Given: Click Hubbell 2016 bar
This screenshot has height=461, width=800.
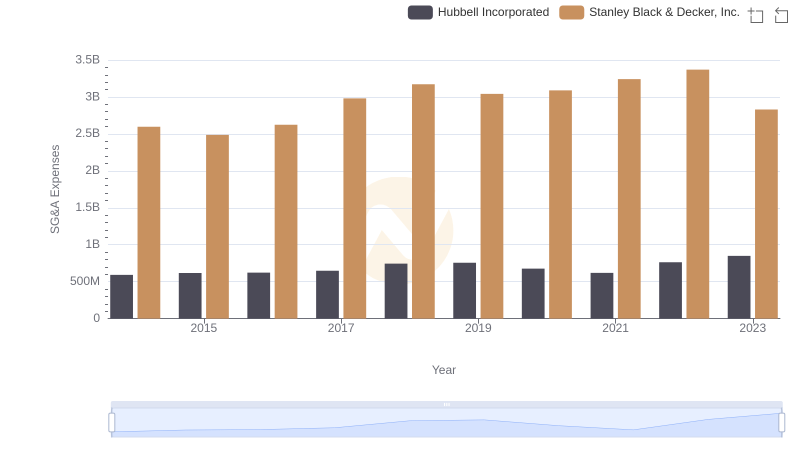Looking at the screenshot, I should pos(259,295).
